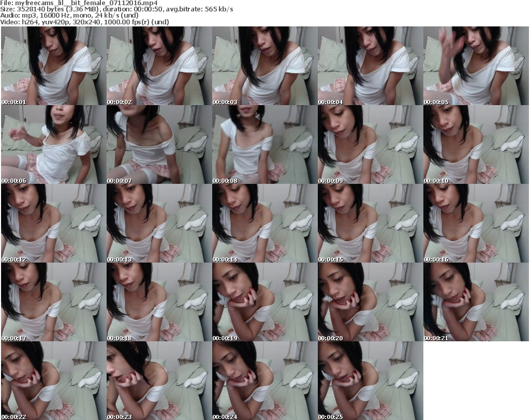Click the thumbnail at timestamp 00:00:01
The height and width of the screenshot is (420, 530).
[x=53, y=66]
